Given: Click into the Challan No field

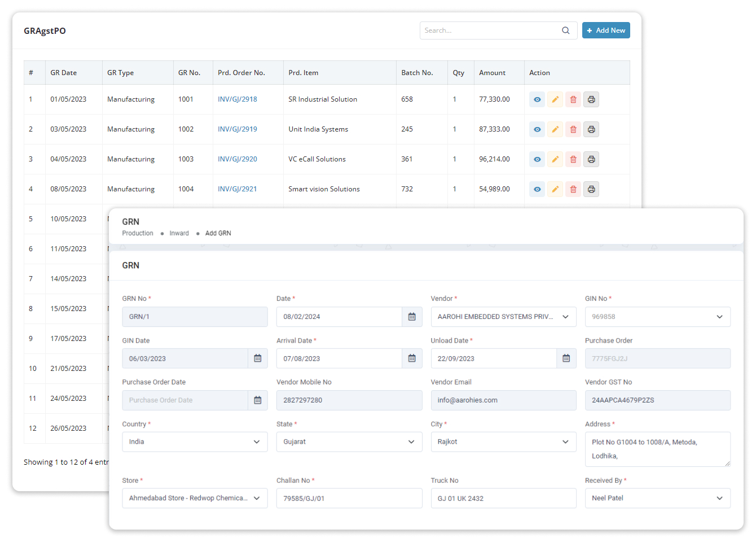Looking at the screenshot, I should click(349, 499).
